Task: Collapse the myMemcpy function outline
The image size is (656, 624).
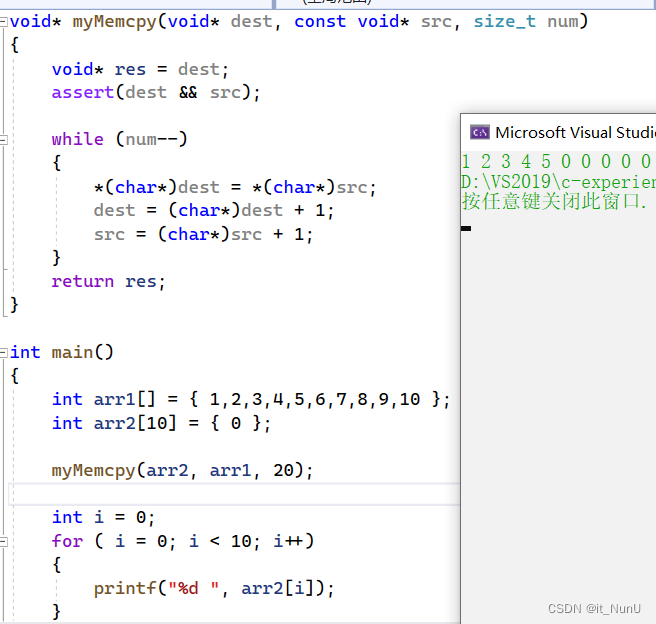Action: coord(3,22)
